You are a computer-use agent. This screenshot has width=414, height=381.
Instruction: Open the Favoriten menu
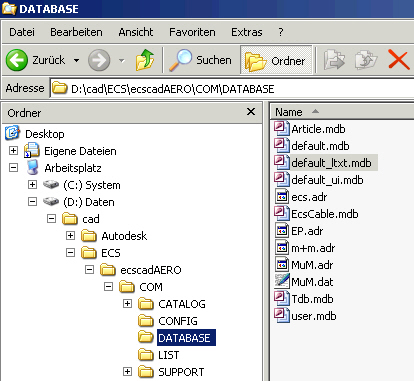192,32
